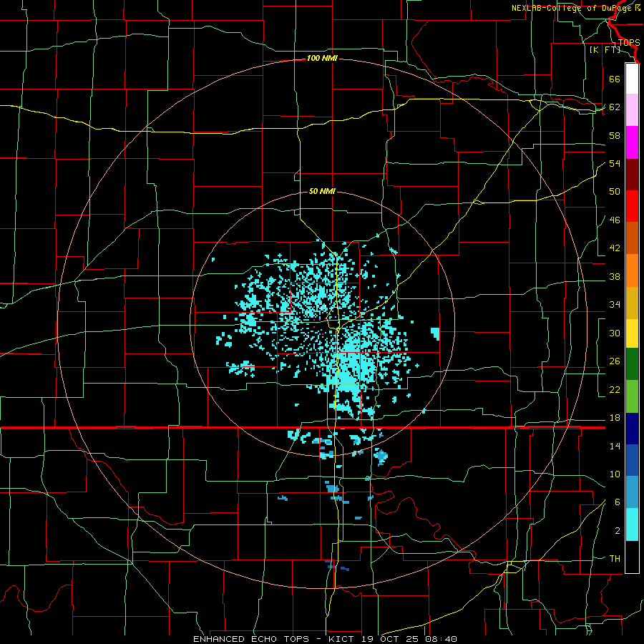644x644 pixels.
Task: Click the bright orange legend swatch
Action: pos(632,270)
